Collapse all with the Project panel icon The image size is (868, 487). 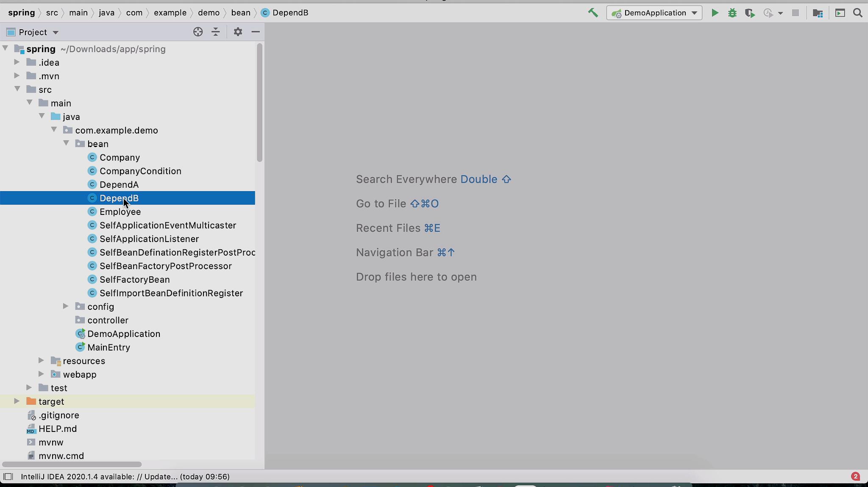pos(216,32)
